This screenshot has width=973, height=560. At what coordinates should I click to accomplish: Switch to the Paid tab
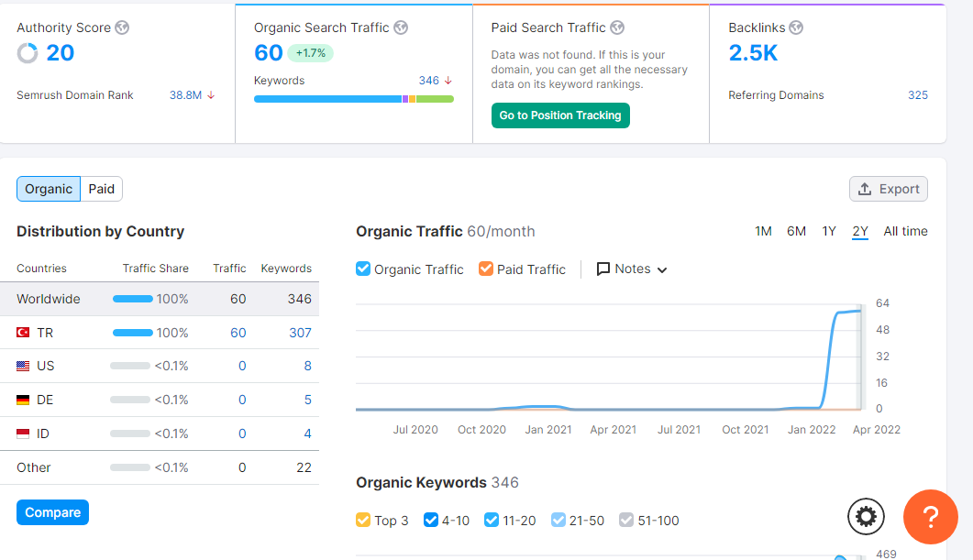tap(101, 189)
